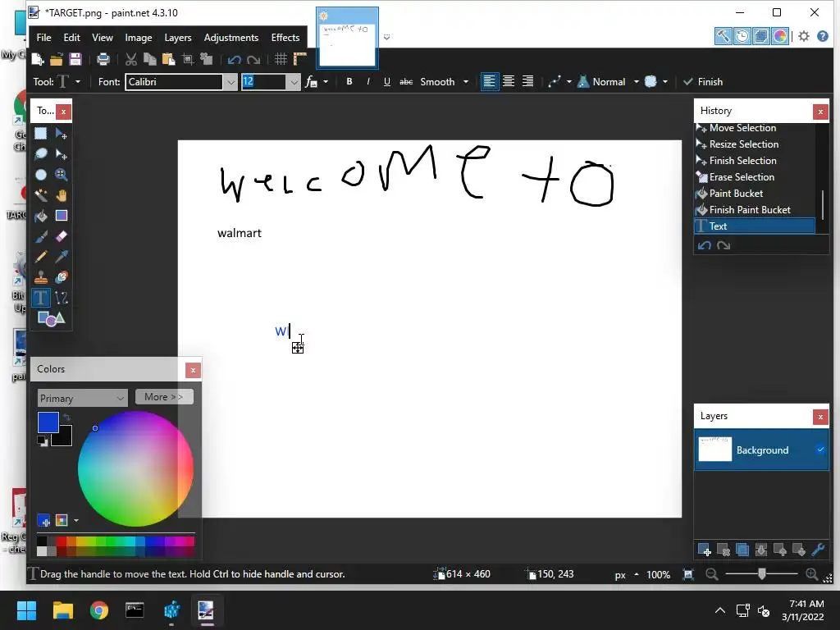This screenshot has width=840, height=630.
Task: Click the blue primary color swatch
Action: click(48, 422)
